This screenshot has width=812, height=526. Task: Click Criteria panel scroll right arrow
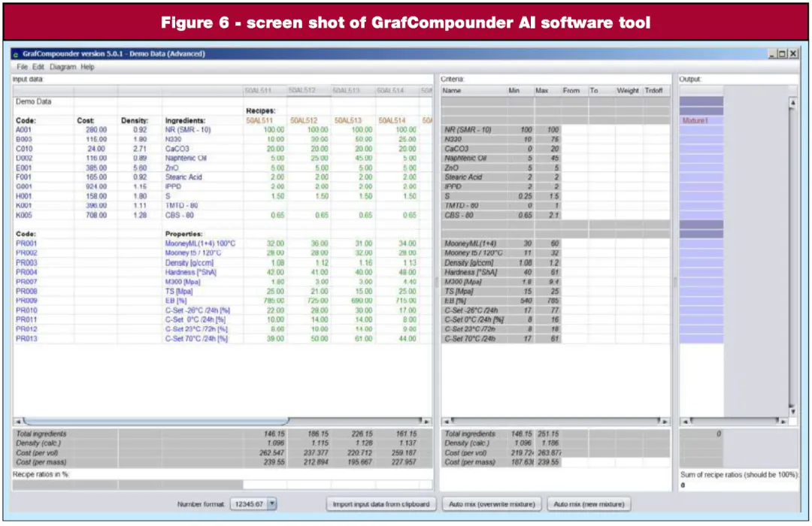(665, 422)
